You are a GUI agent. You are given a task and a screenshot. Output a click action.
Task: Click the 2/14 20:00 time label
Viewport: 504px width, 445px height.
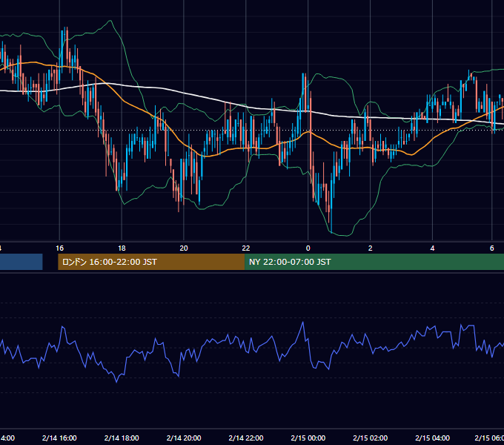point(184,438)
